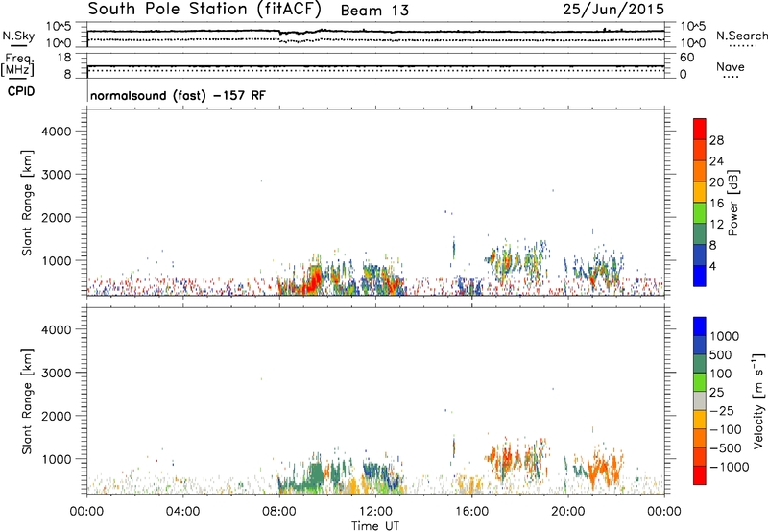This screenshot has width=768, height=532.
Task: Click the "2000" tick of the power panel
Action: tap(56, 217)
